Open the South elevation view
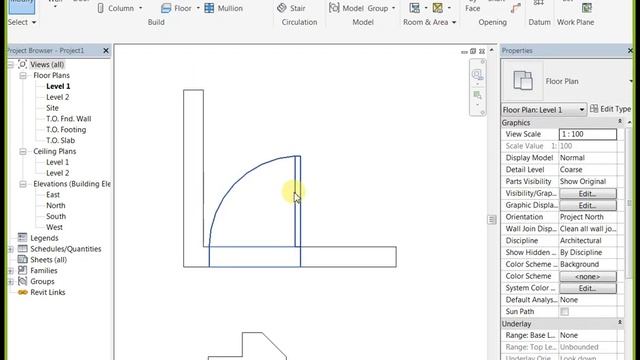This screenshot has height=360, width=640. 56,216
